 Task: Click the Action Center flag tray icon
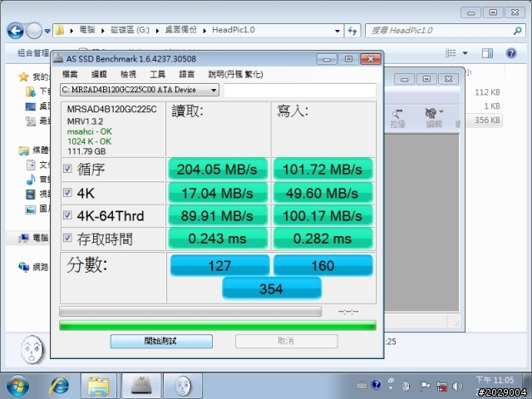[x=425, y=386]
